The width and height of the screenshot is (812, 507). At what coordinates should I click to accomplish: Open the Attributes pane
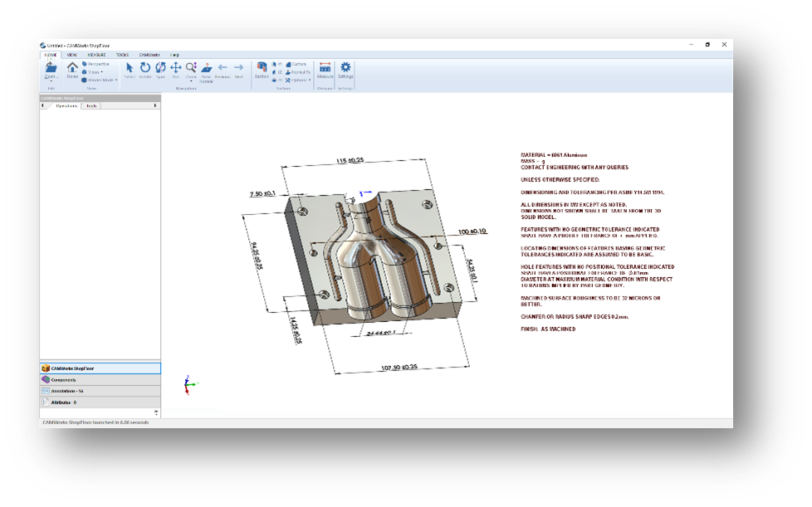[100, 402]
